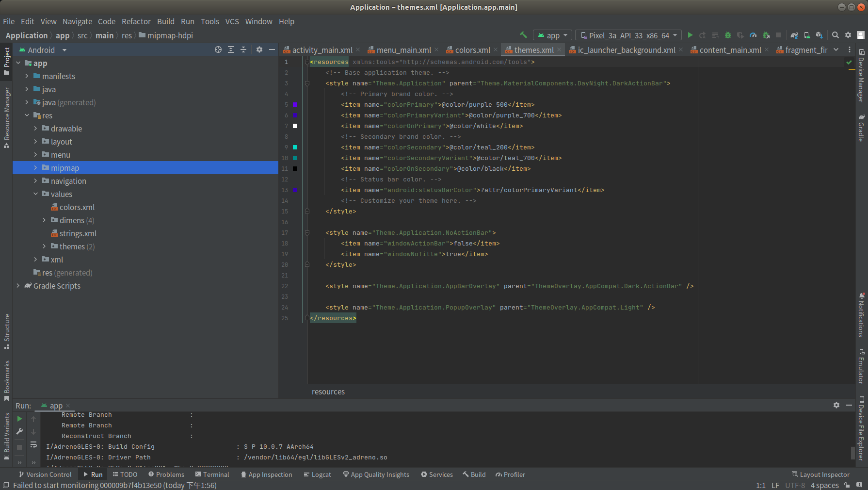
Task: Click white colorOnPrimary gutter swatch on line 7
Action: [x=295, y=126]
